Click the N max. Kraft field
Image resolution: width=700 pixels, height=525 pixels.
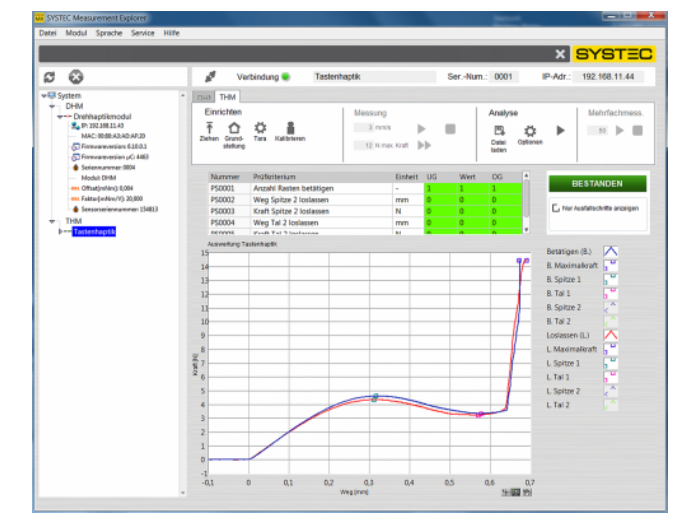(x=364, y=145)
